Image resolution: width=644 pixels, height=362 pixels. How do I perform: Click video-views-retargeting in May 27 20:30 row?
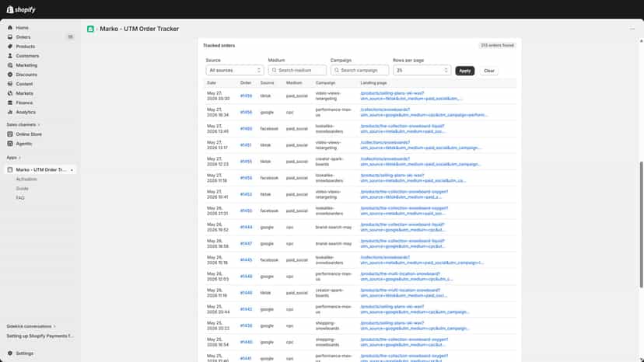click(x=327, y=96)
